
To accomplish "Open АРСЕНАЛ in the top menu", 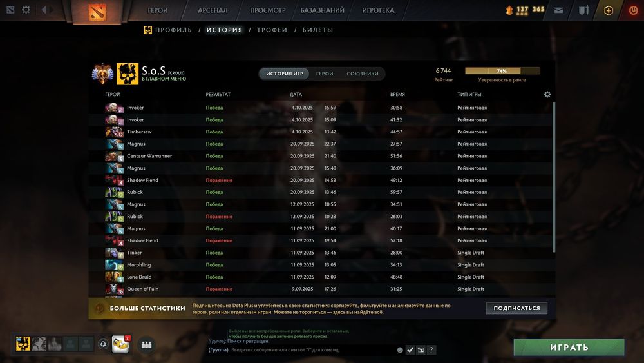I will click(213, 10).
